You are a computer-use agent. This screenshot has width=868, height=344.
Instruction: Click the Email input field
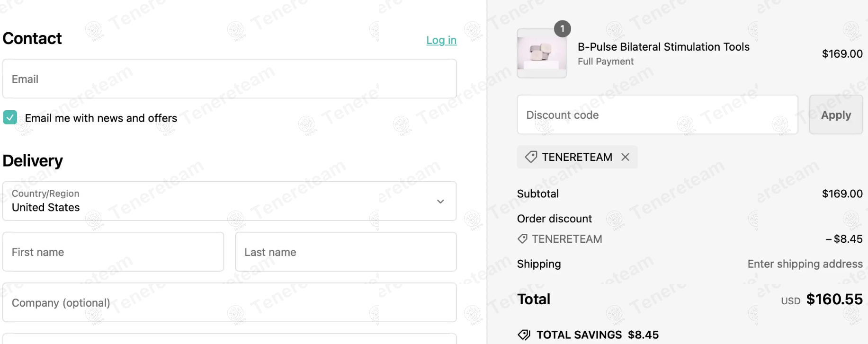tap(229, 79)
